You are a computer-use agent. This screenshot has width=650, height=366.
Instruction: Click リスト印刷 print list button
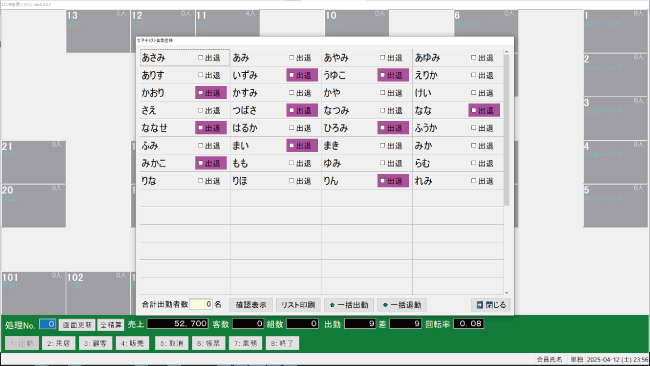pyautogui.click(x=298, y=305)
